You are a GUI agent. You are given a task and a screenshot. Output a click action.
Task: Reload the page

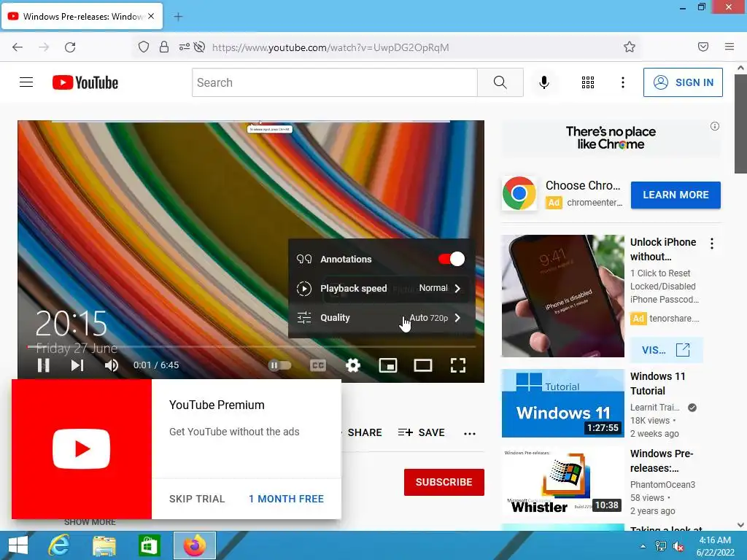pos(70,47)
